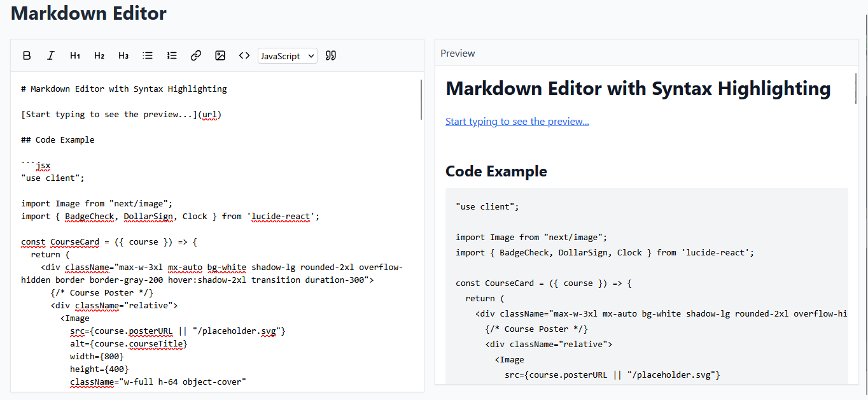Insert a bullet list
This screenshot has height=400, width=868.
[148, 55]
